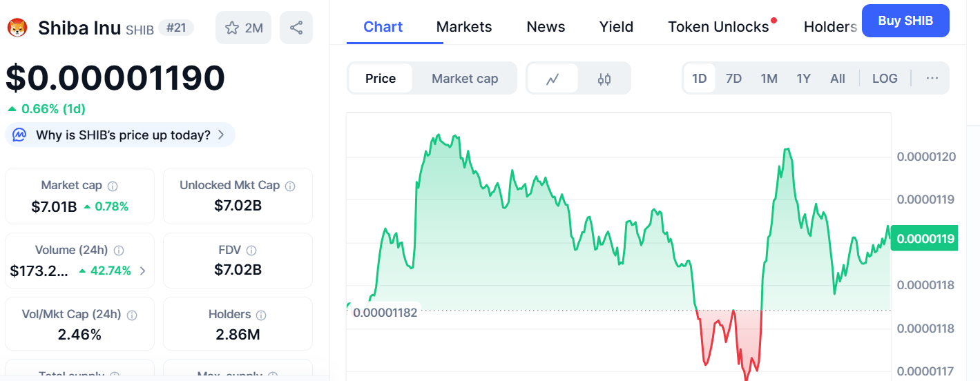Click Market cap info icon
The width and height of the screenshot is (980, 381).
(x=113, y=186)
